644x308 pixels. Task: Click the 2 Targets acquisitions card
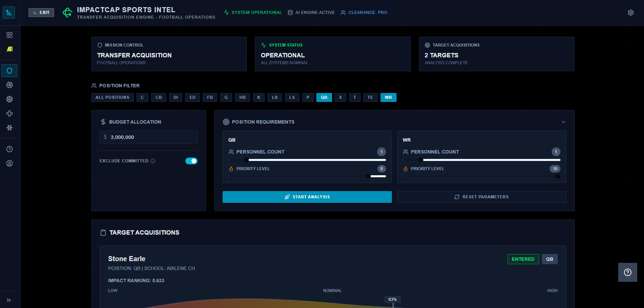point(497,54)
